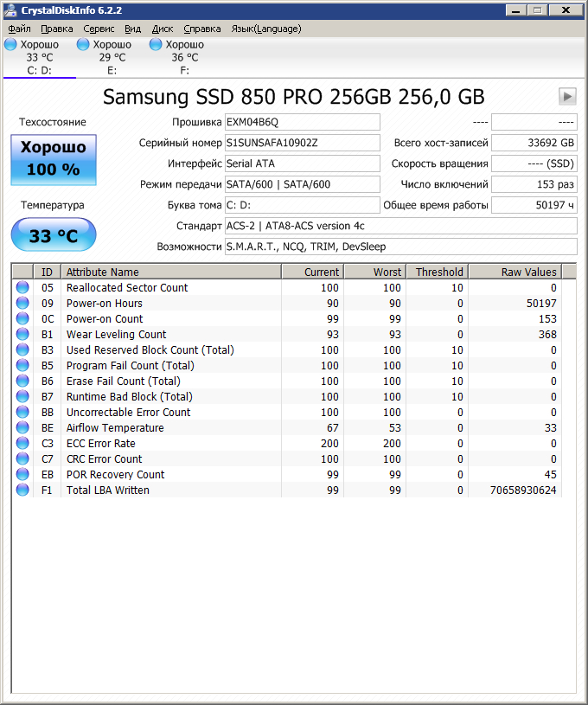Click the transfer mode field SATA/600 | SATA/600
Image resolution: width=588 pixels, height=705 pixels.
303,184
